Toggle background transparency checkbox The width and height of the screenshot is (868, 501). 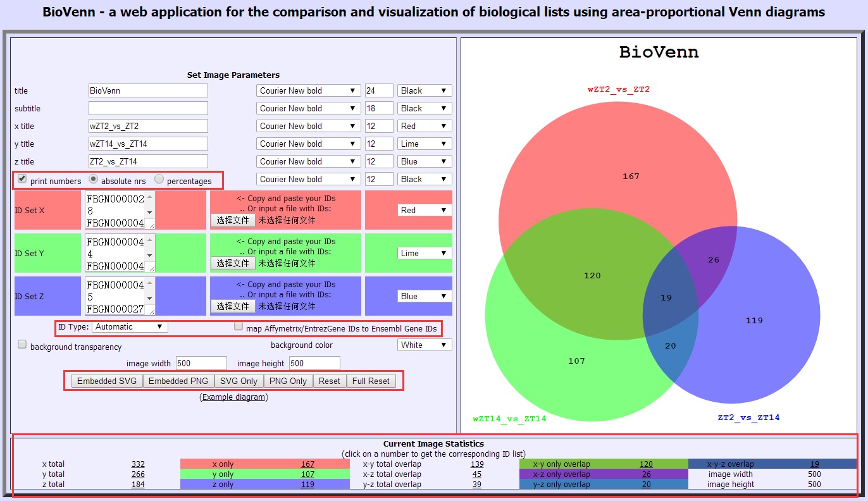22,345
